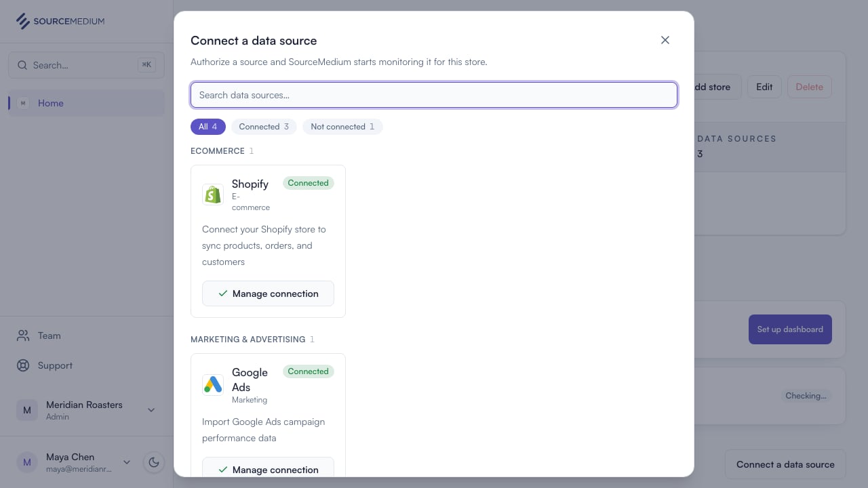The image size is (868, 488).
Task: Click Edit button on the store card
Action: click(764, 87)
